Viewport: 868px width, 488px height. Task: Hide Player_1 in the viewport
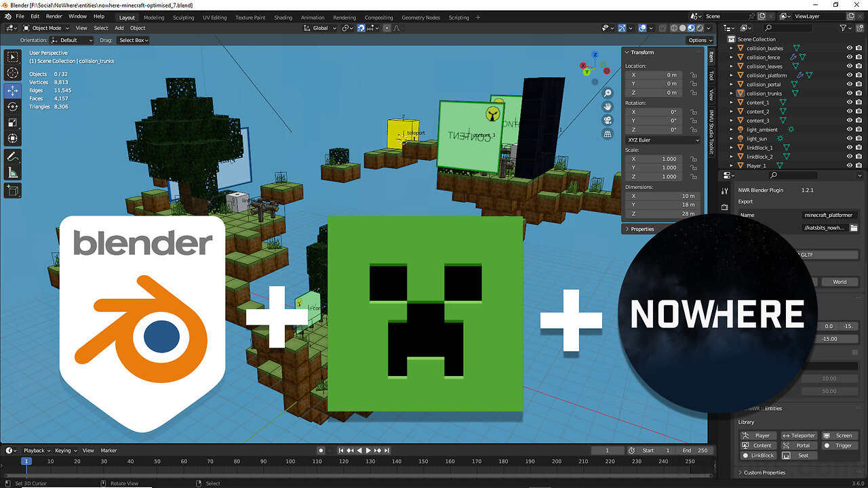[x=850, y=165]
